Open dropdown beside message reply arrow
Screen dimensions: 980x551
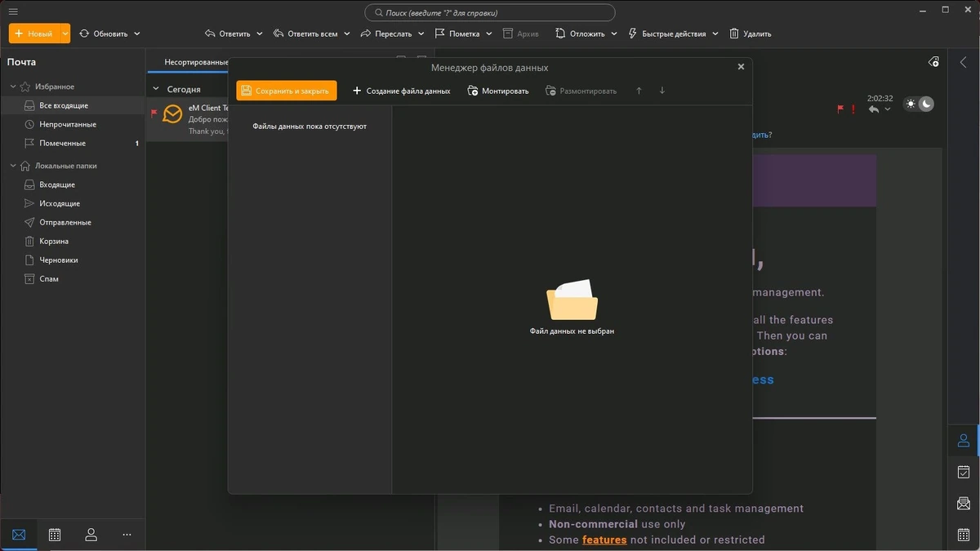pos(887,109)
